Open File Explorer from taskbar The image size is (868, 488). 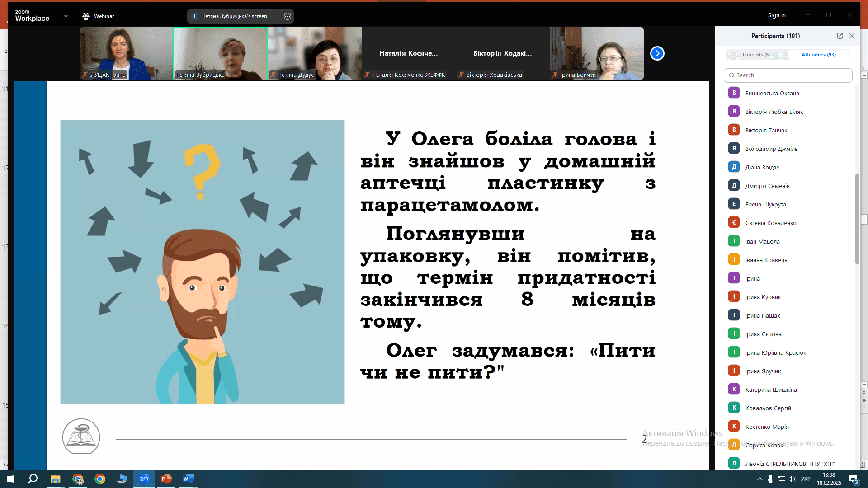[x=55, y=479]
